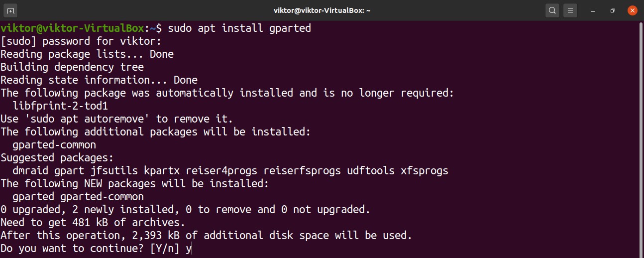The height and width of the screenshot is (258, 644).
Task: Click the search icon in the header
Action: click(x=552, y=10)
